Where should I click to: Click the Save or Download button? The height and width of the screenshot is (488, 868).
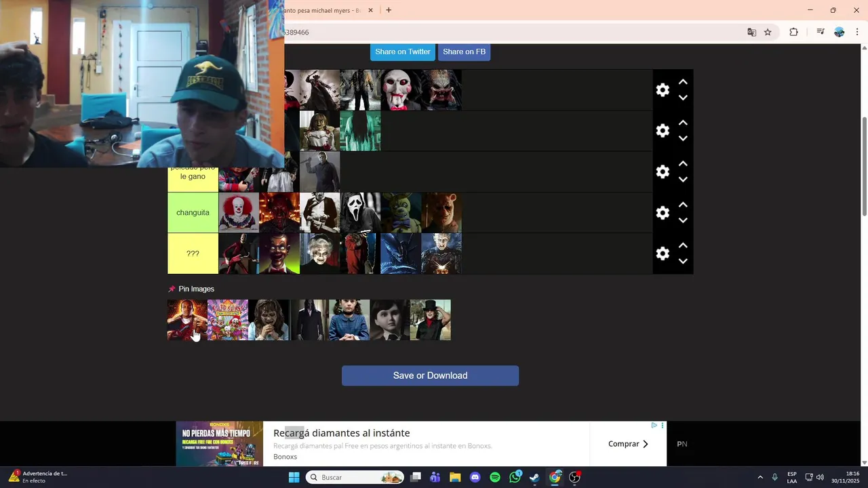click(x=430, y=375)
